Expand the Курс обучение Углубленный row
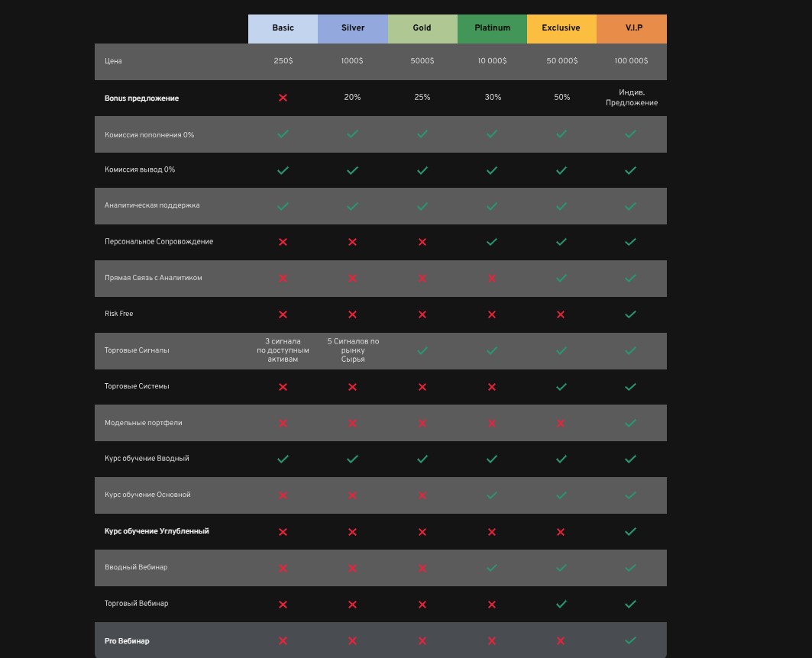Screen dimensions: 812x658 (x=155, y=531)
